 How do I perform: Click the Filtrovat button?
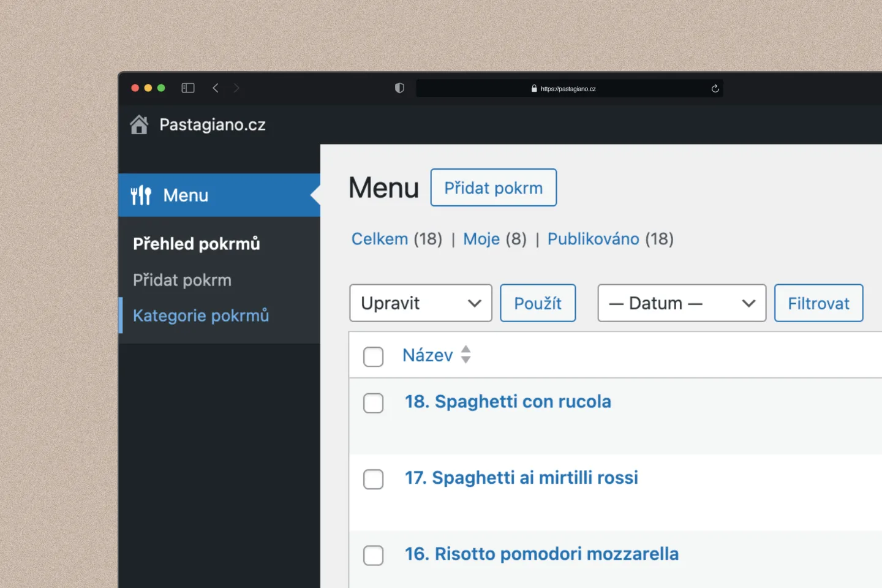tap(819, 303)
